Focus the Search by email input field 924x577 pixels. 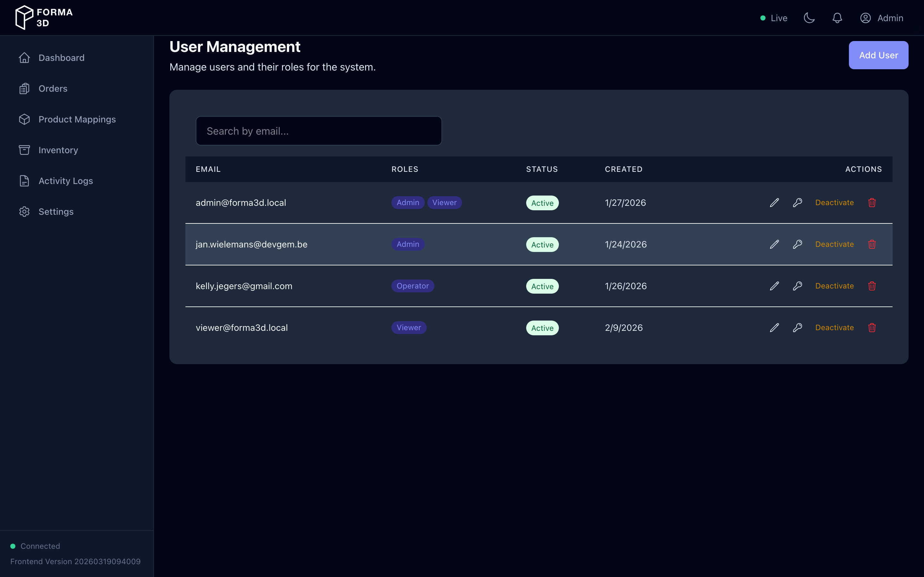(319, 130)
